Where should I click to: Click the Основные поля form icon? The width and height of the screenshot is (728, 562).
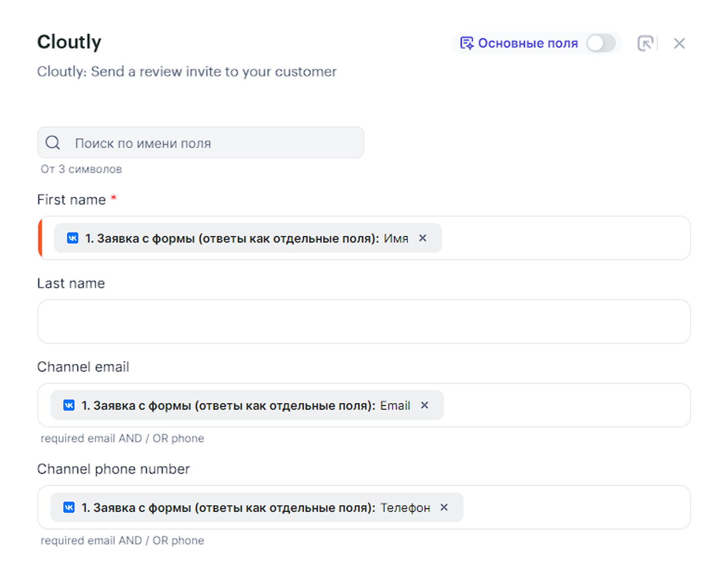pyautogui.click(x=466, y=44)
